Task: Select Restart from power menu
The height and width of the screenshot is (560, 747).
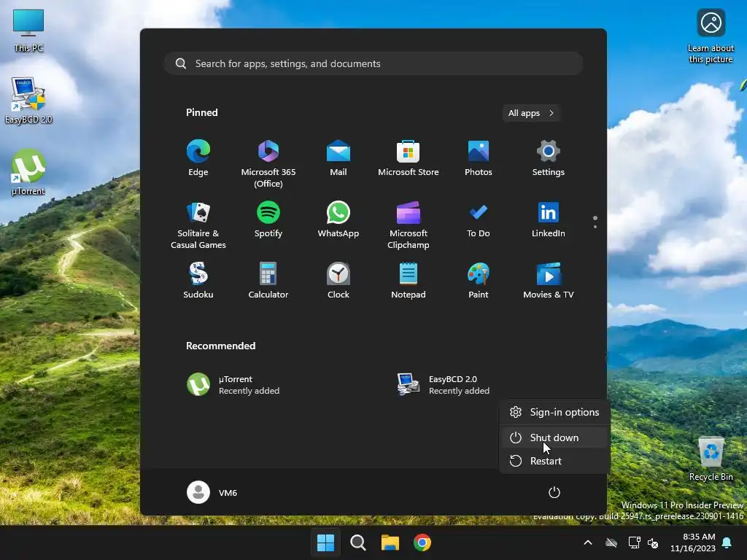Action: pyautogui.click(x=554, y=461)
